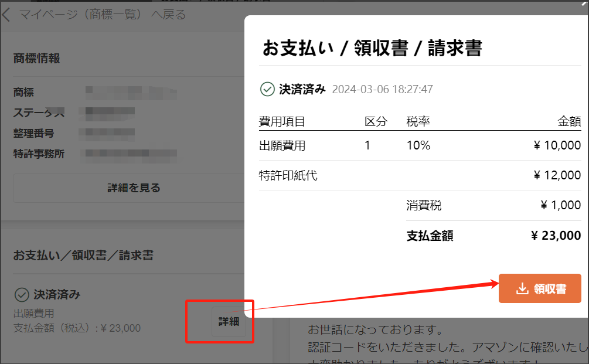Click the 決済済み check icon above 出願費用
Viewport: 589px width, 364px height.
click(22, 294)
